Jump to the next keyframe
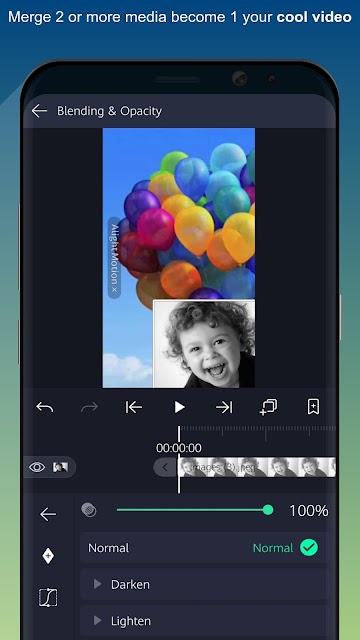This screenshot has height=640, width=360. click(x=224, y=407)
